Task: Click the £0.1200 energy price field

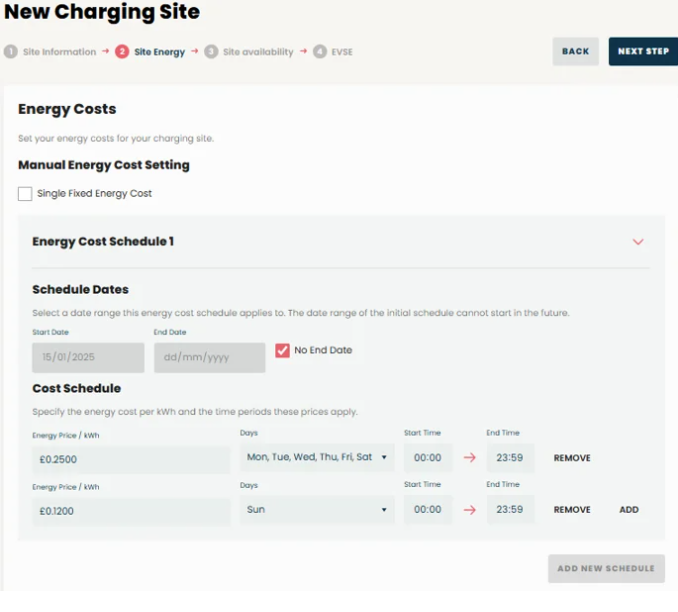Action: (131, 511)
